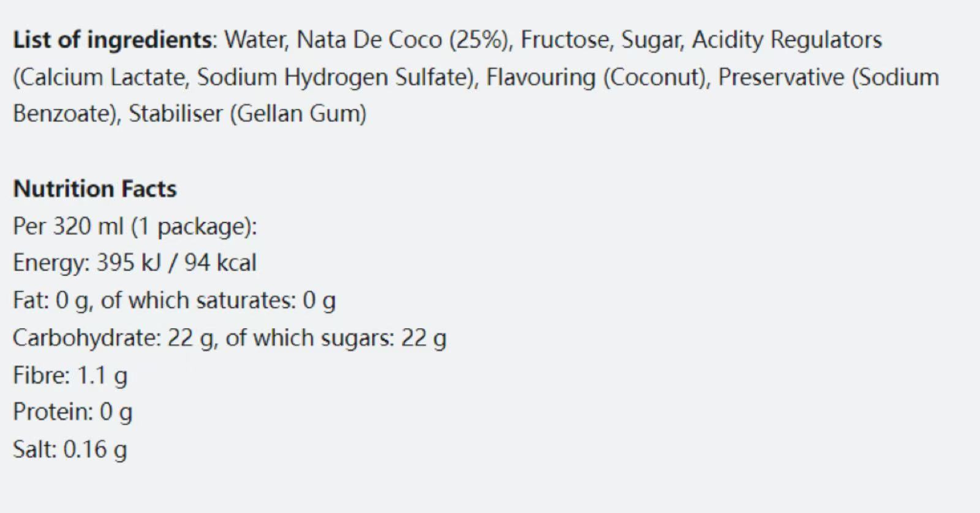Click the "Per 320 ml (1 package)" line

[x=135, y=227]
